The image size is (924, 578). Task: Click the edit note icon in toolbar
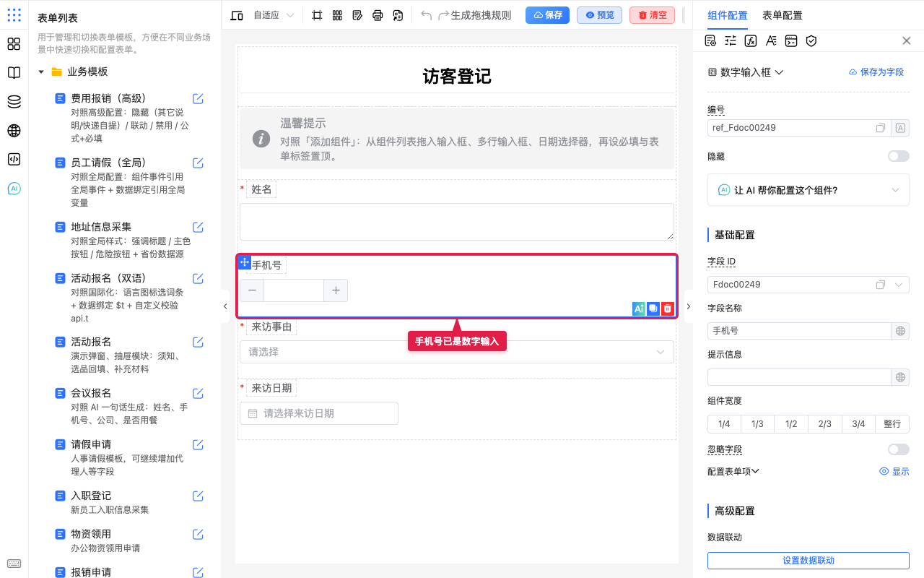(357, 15)
